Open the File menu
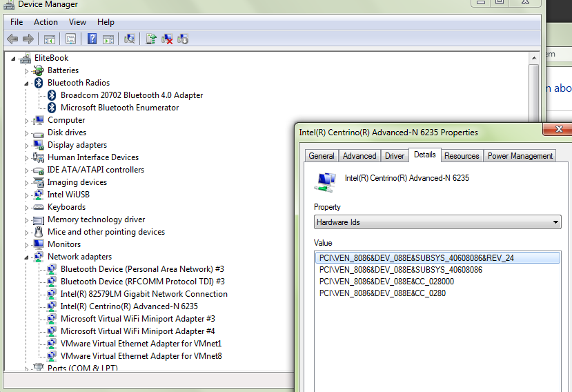The width and height of the screenshot is (572, 392). click(17, 22)
